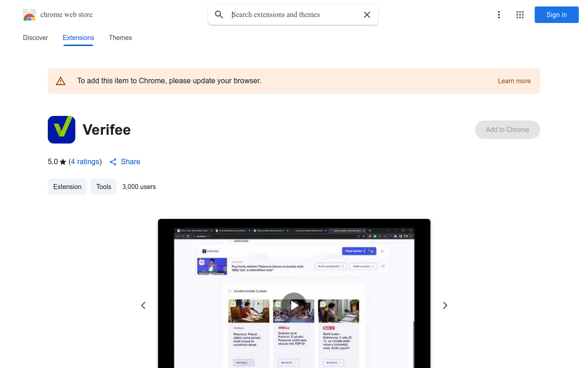Open the Themes tab
Image resolution: width=588 pixels, height=368 pixels.
coord(120,38)
